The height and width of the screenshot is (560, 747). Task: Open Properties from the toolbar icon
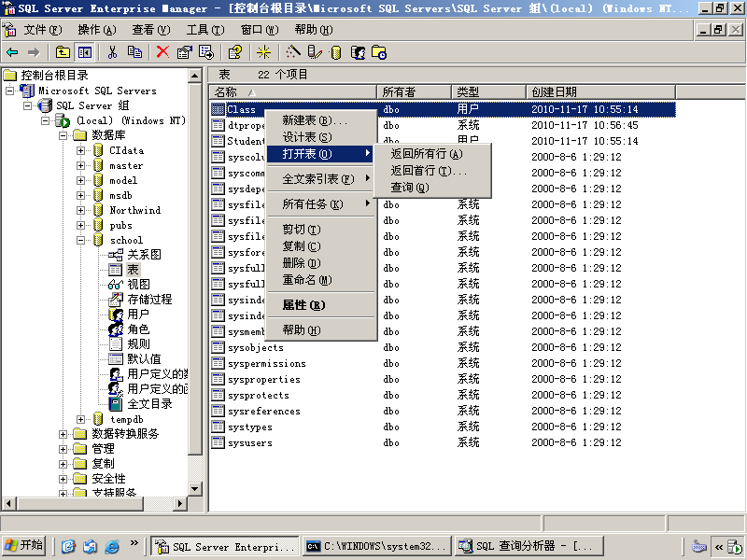pos(184,52)
